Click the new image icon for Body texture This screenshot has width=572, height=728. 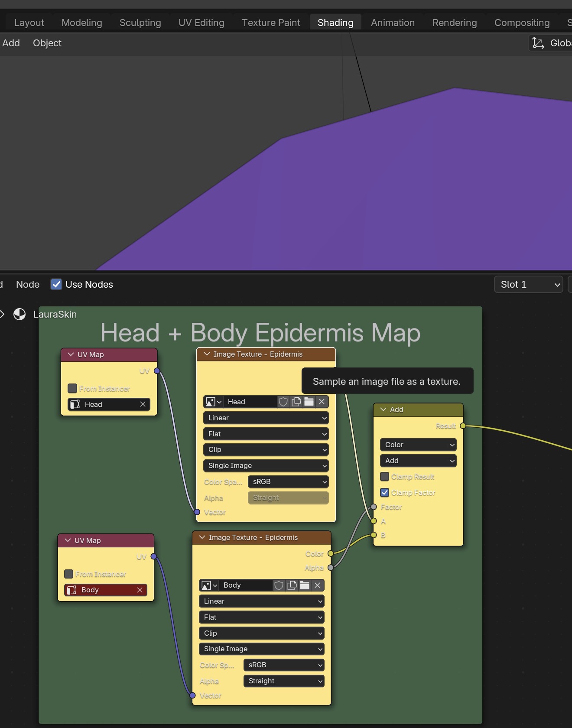(292, 585)
